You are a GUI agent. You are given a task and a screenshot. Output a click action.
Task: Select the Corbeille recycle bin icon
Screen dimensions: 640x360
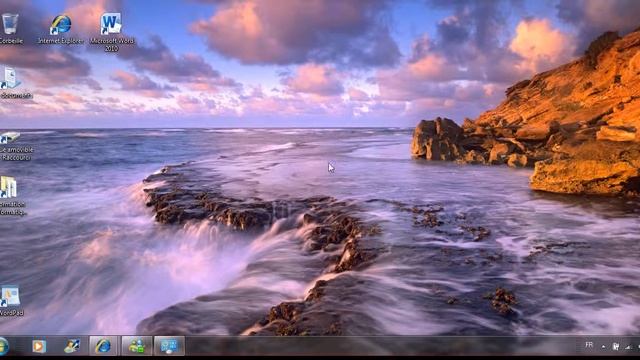[x=10, y=28]
